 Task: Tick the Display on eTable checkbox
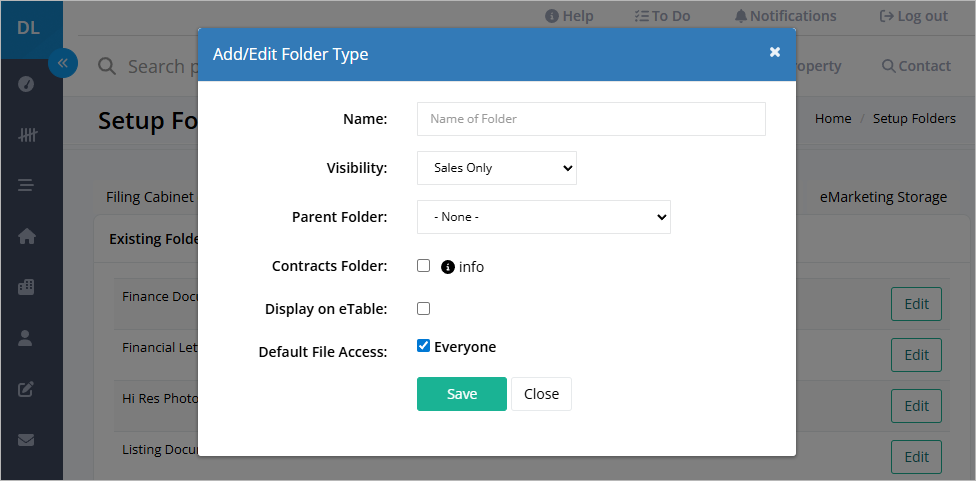point(423,308)
